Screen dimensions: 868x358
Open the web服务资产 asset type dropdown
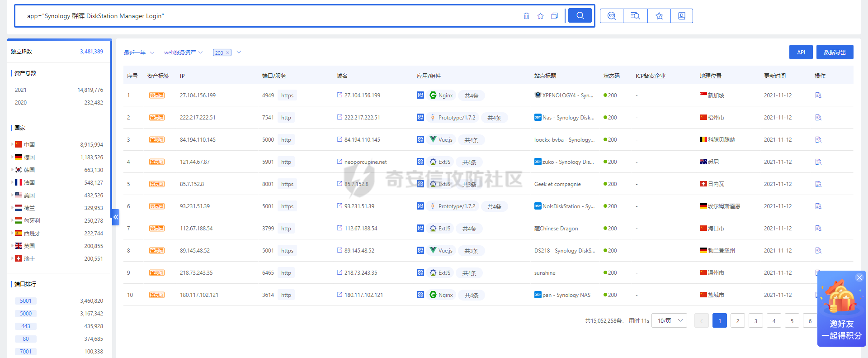coord(183,53)
